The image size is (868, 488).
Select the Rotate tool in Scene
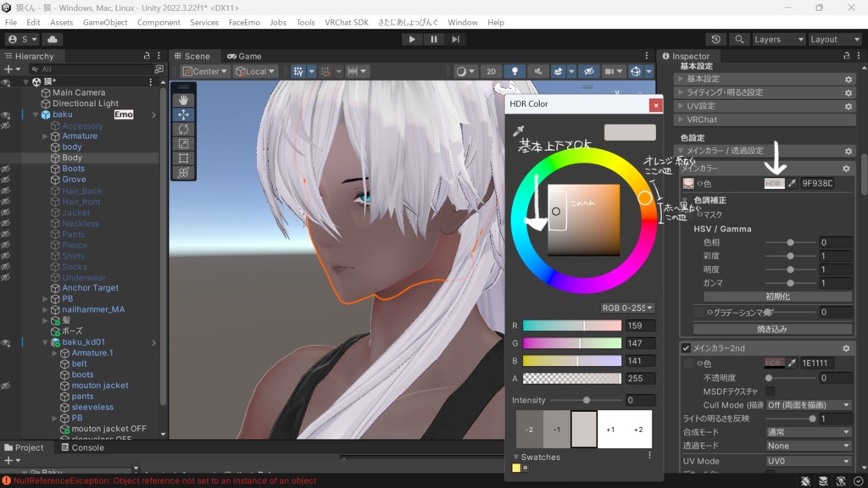(183, 129)
